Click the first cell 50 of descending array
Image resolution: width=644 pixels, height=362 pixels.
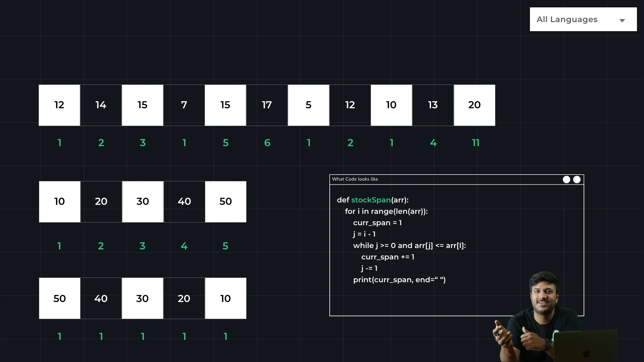[x=59, y=298]
